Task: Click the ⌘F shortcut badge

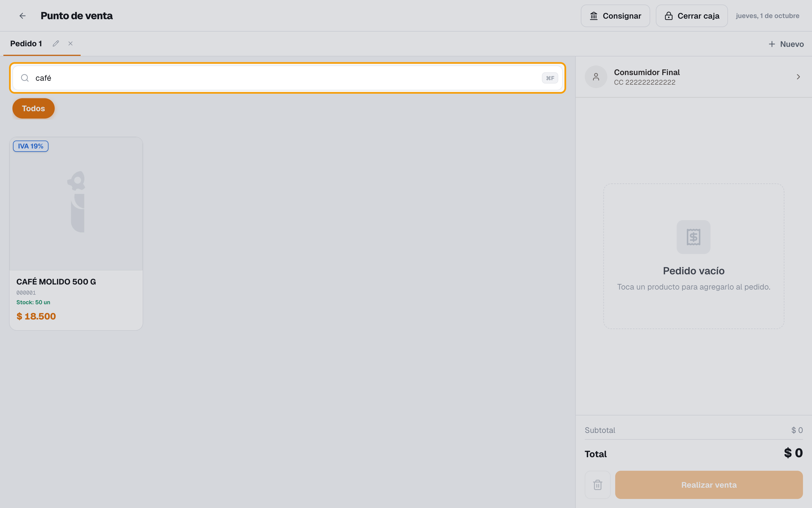Action: 550,78
